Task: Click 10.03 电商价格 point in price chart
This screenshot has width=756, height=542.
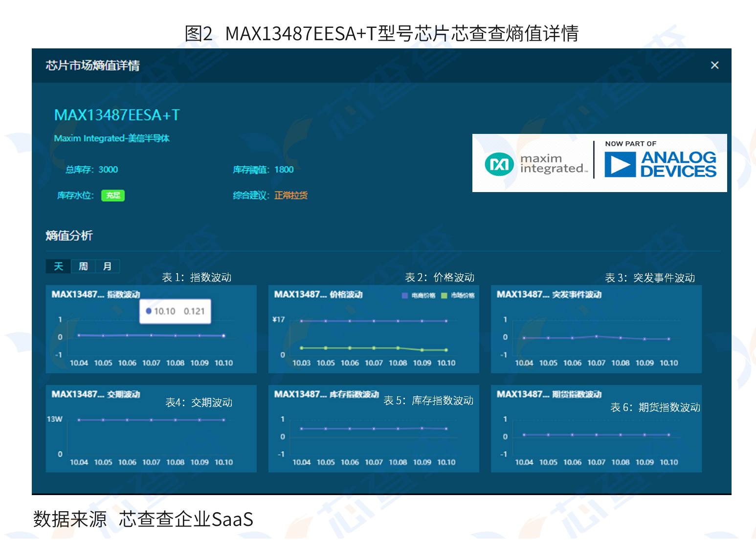Action: tap(301, 321)
